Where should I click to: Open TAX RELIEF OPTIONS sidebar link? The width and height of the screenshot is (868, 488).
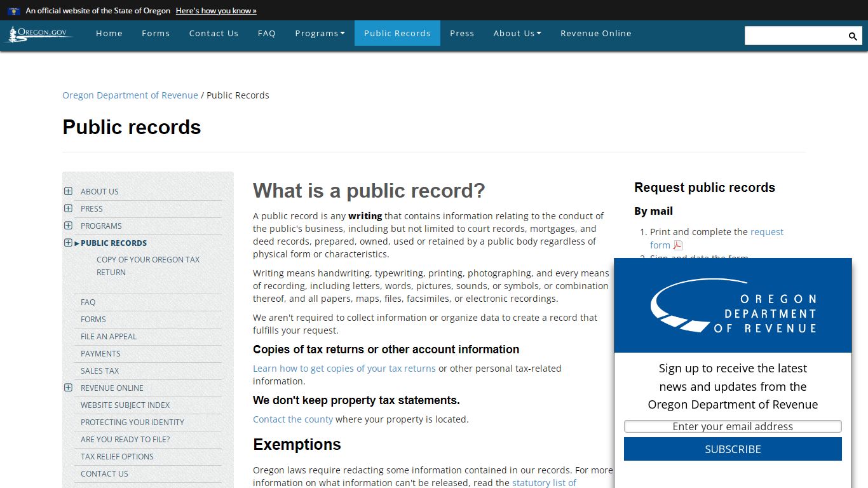pos(117,456)
